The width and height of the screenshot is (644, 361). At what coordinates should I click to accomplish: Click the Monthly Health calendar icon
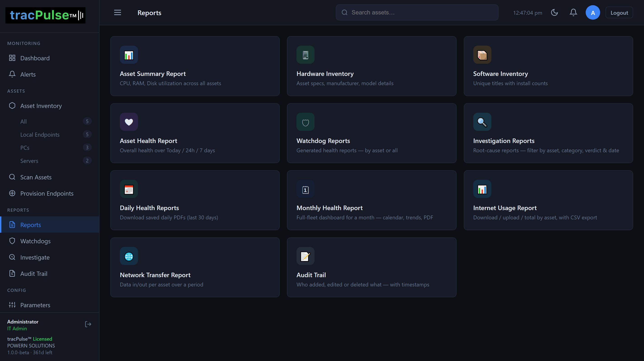(305, 189)
